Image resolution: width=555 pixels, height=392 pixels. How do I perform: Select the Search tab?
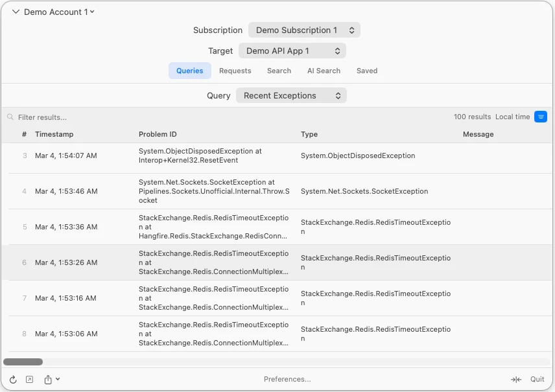pos(279,71)
